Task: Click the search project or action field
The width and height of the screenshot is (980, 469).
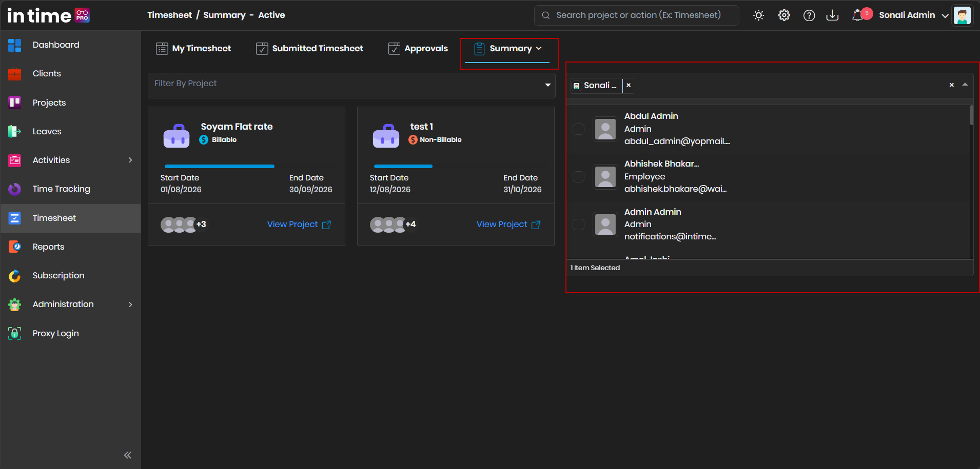Action: (x=637, y=15)
